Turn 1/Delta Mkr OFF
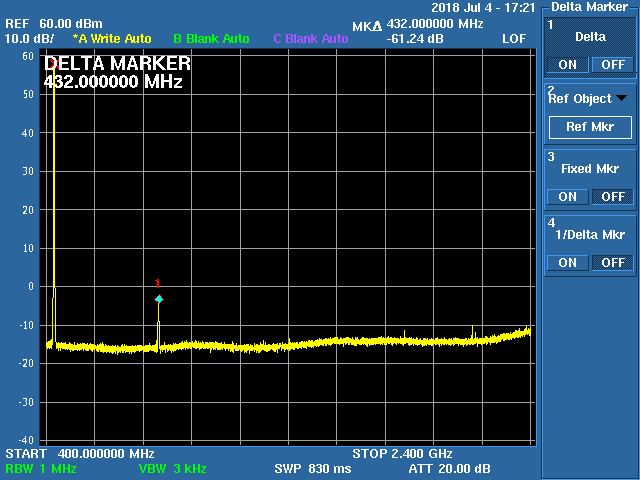 click(613, 262)
